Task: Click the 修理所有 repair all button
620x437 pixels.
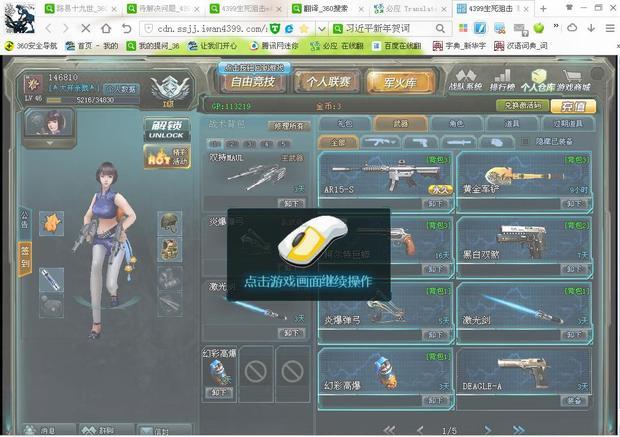Action: click(287, 126)
